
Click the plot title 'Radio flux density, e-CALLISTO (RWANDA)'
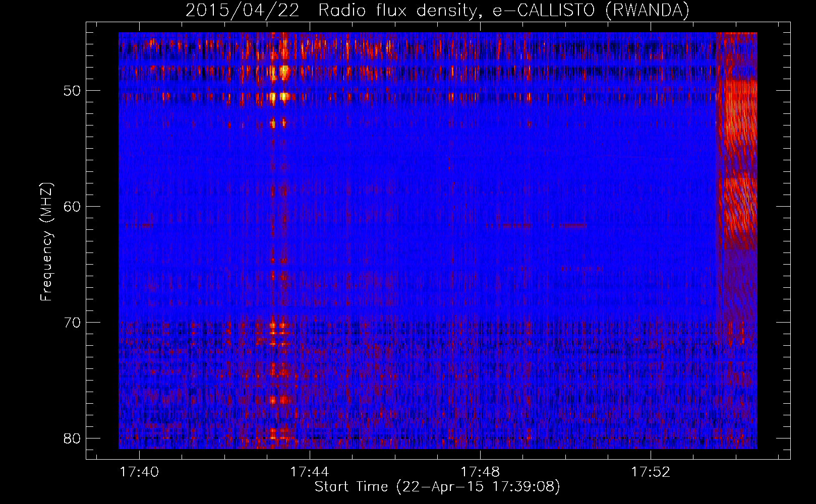(x=504, y=10)
